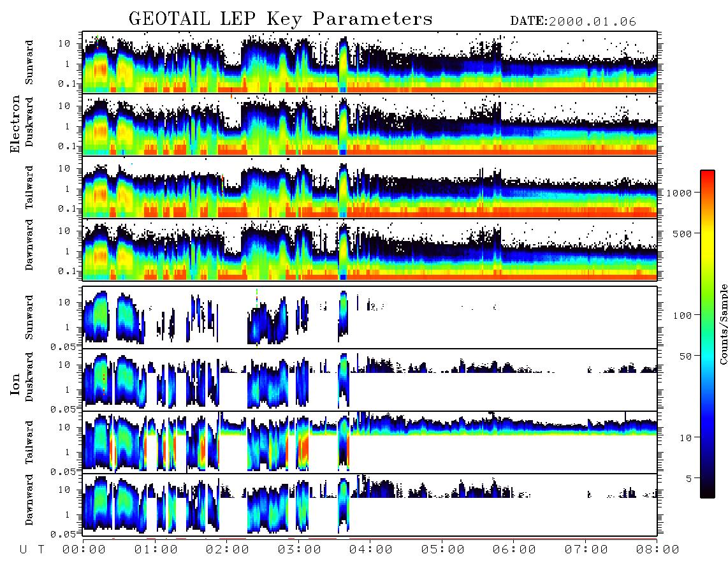Click the 0.1 tick of Electron Sunward axis

click(68, 84)
